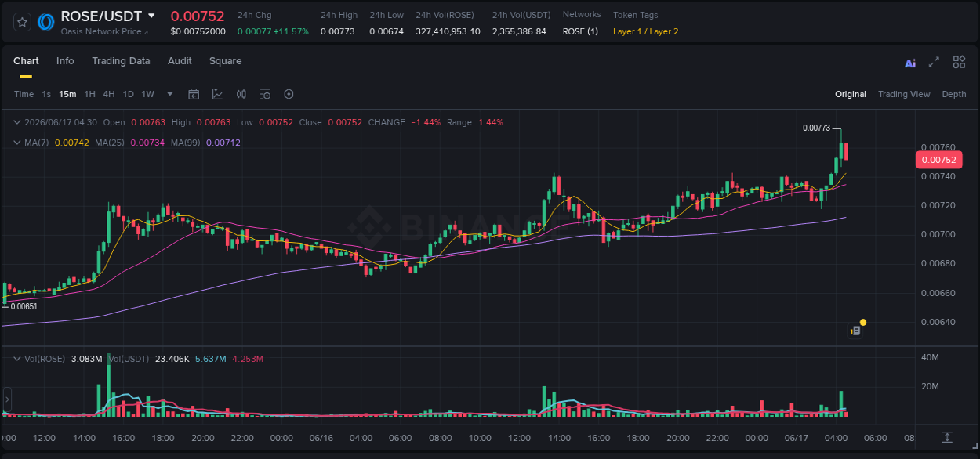Viewport: 980px width, 459px height.
Task: Add ROSE/USDT to favorites with star icon
Action: 22,22
